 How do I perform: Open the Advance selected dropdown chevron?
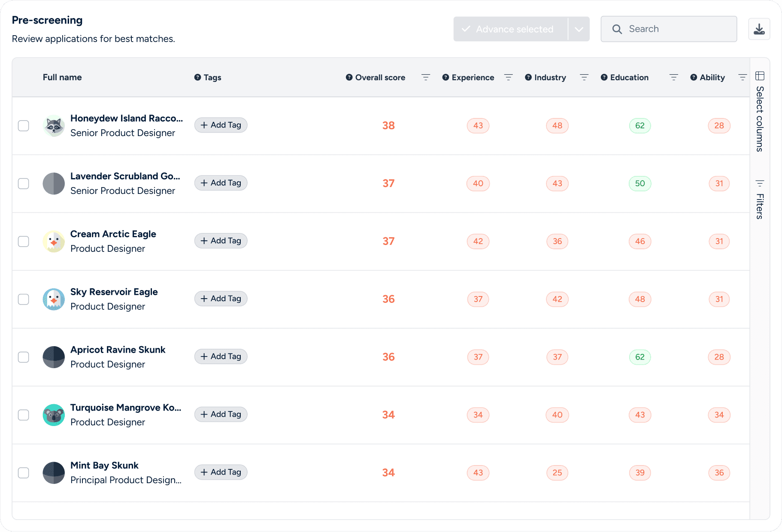coord(579,29)
